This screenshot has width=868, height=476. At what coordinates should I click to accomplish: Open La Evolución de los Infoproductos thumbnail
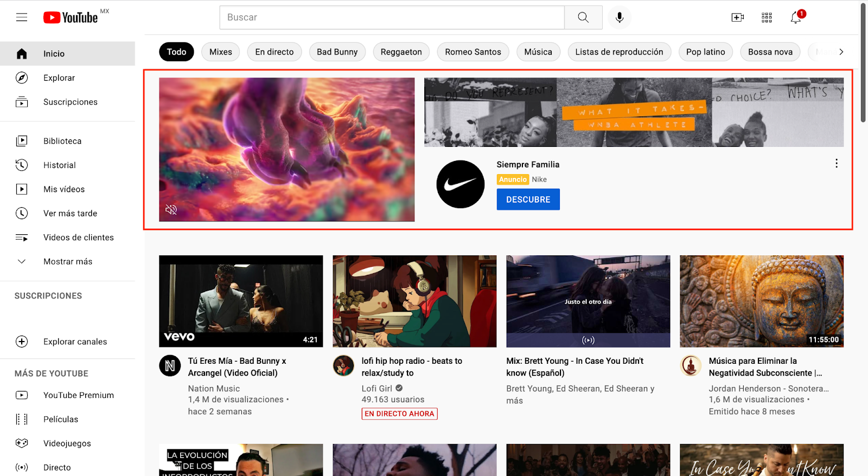pos(241,460)
